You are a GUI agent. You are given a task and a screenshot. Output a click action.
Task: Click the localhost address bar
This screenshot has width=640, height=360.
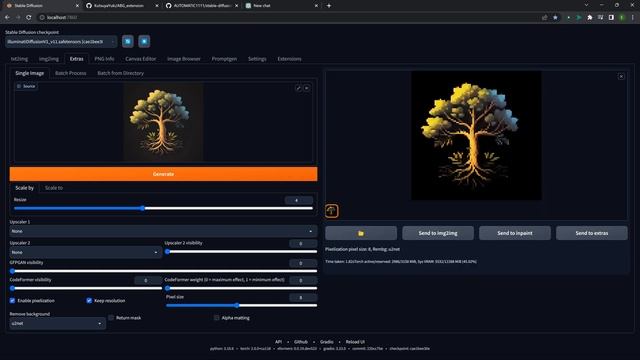pyautogui.click(x=286, y=18)
